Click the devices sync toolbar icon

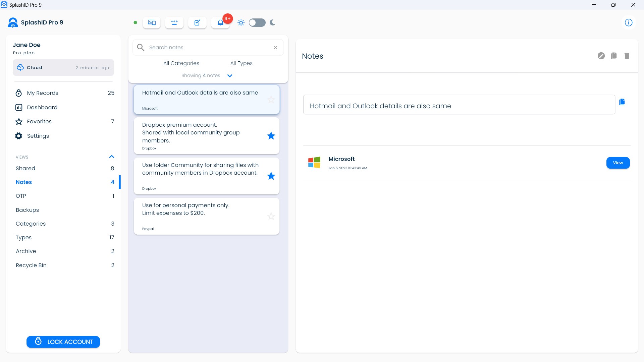[x=152, y=22]
